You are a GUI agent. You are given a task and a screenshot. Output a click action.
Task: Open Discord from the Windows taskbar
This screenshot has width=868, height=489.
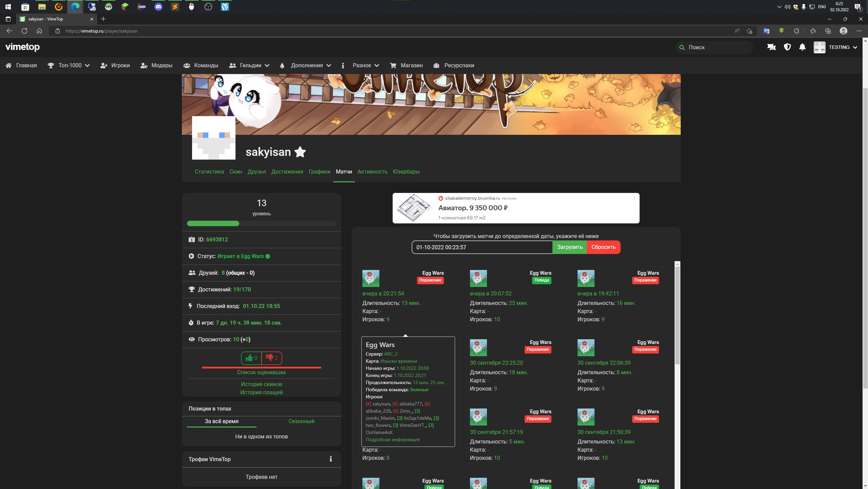coord(158,6)
